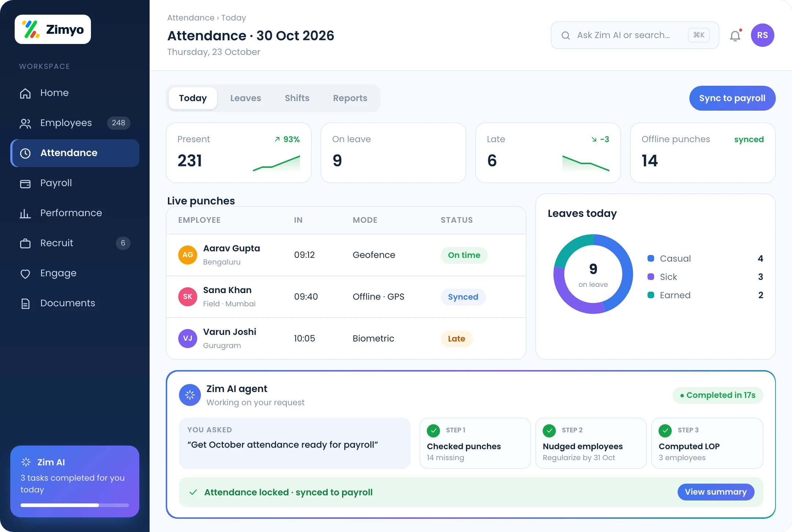Click the Leaves today donut chart
Image resolution: width=792 pixels, height=532 pixels.
pyautogui.click(x=593, y=274)
